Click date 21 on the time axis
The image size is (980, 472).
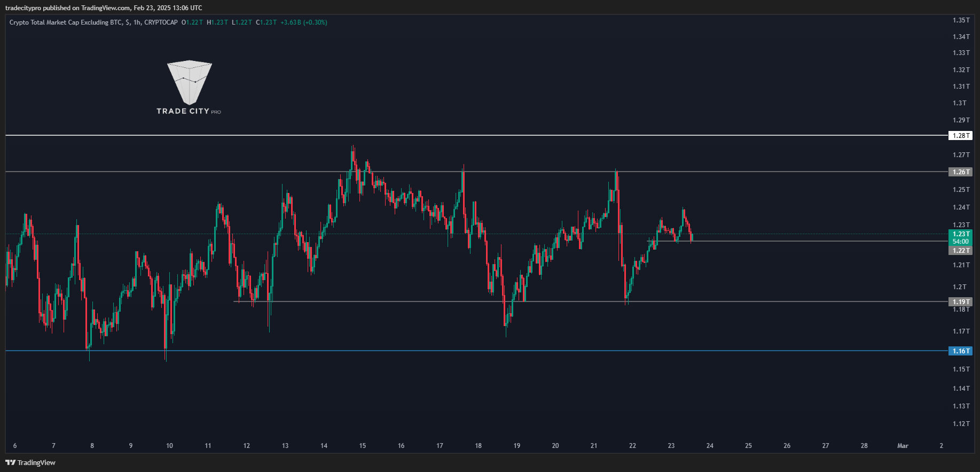(594, 446)
